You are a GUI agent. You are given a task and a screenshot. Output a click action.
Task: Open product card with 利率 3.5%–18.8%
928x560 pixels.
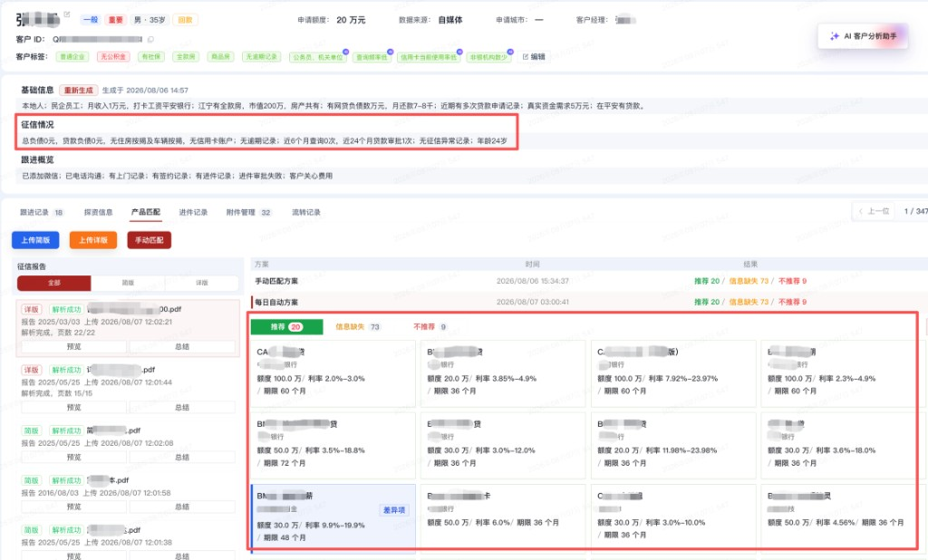click(333, 445)
